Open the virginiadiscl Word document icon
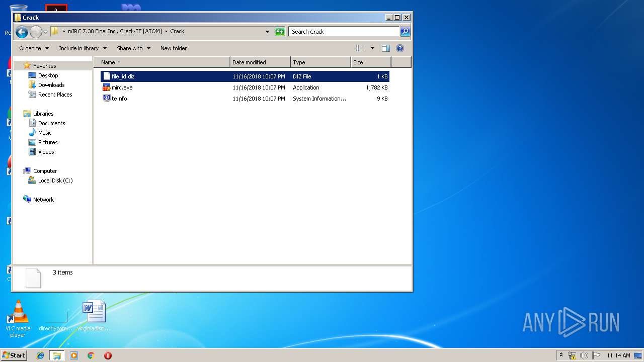The width and height of the screenshot is (644, 362). (x=94, y=316)
